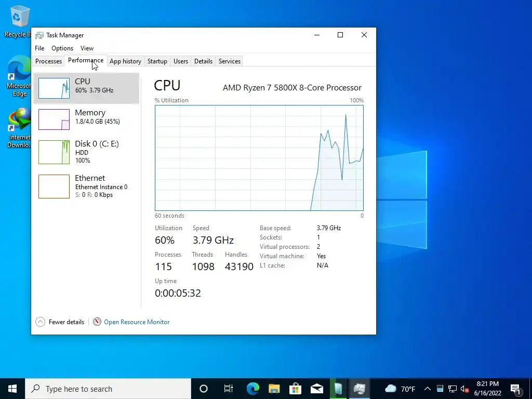This screenshot has width=532, height=399.
Task: Click the Resource Monitor gauge icon
Action: pos(97,321)
